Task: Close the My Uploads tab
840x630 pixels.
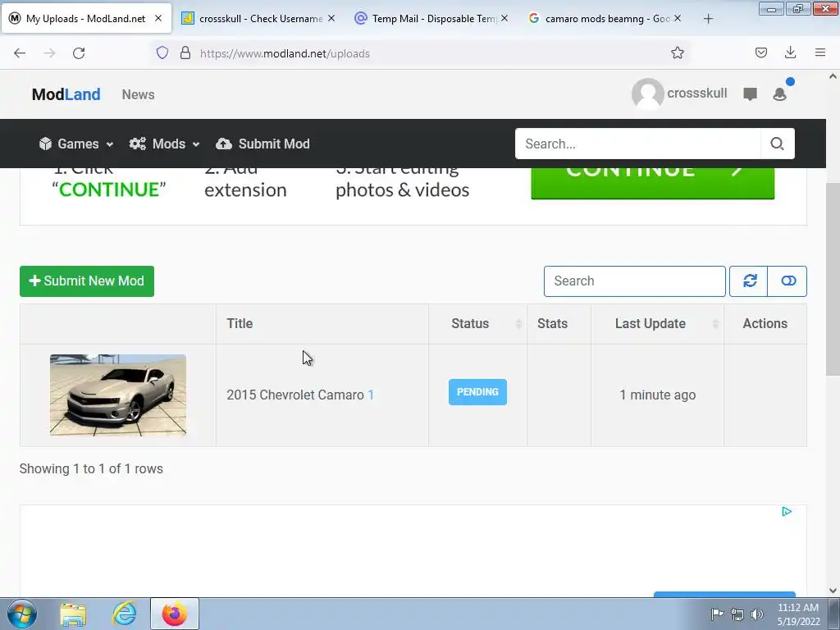Action: point(158,18)
